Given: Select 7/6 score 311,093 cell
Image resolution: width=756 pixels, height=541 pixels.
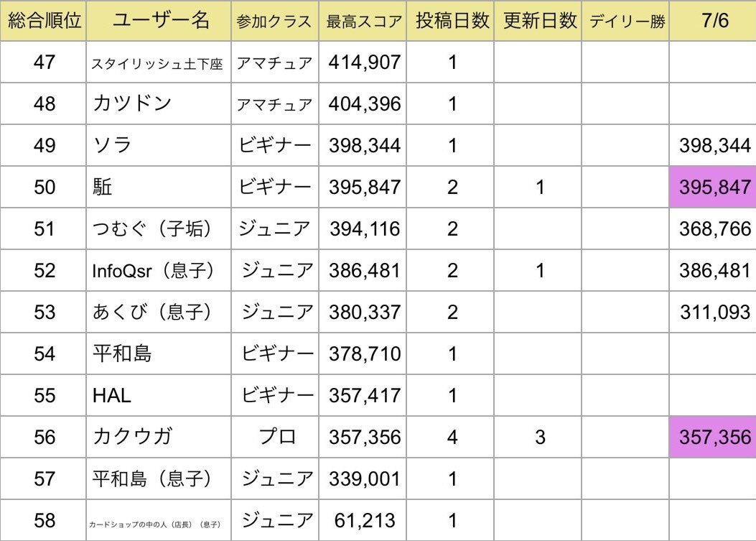Looking at the screenshot, I should [713, 312].
